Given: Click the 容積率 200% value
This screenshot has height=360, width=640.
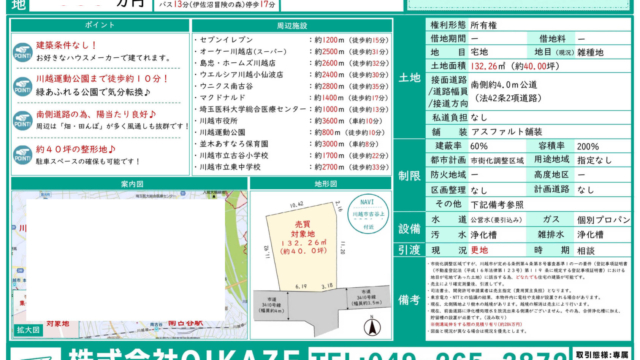Looking at the screenshot, I should pyautogui.click(x=588, y=146).
